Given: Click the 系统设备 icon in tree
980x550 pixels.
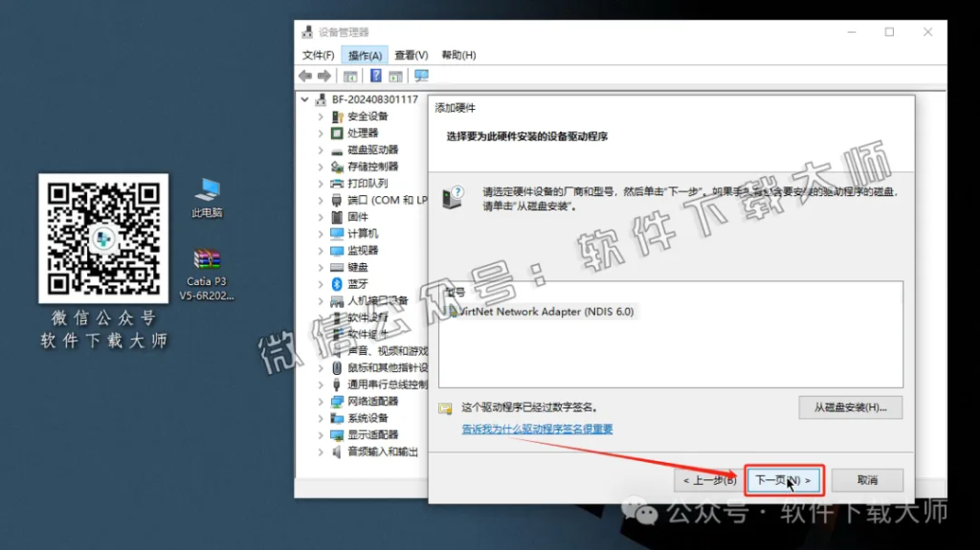Looking at the screenshot, I should (x=337, y=418).
